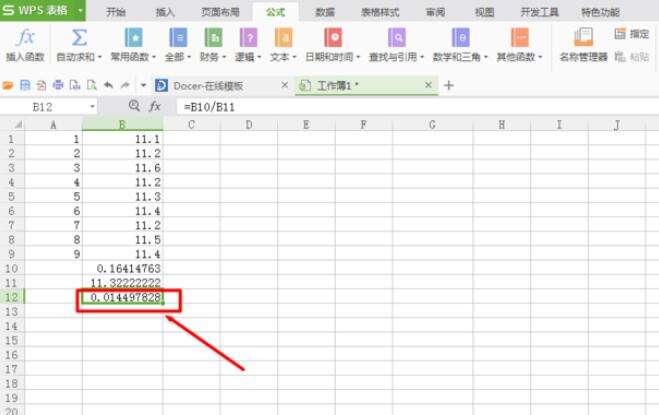Click the Lookup and Reference icon
Screen dimensions: 659x415
pos(397,37)
